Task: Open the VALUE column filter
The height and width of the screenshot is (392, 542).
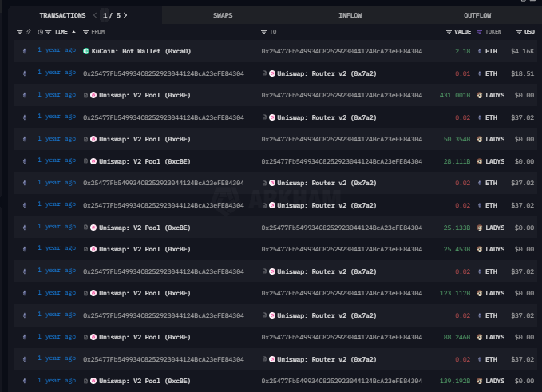Action: [x=449, y=32]
